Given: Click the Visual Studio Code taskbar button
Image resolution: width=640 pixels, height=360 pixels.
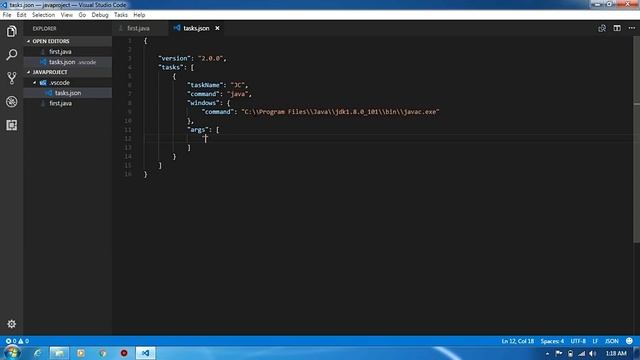Looking at the screenshot, I should (145, 353).
